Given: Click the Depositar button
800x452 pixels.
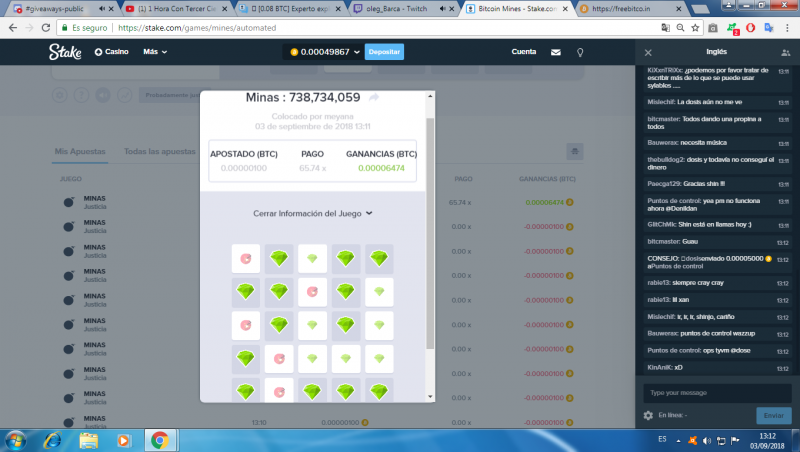Looking at the screenshot, I should click(384, 52).
